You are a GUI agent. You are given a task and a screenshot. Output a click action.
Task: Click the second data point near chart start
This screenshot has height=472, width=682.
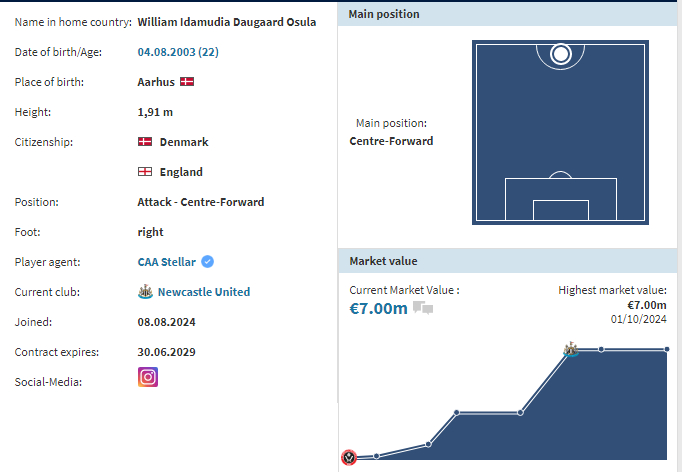377,456
